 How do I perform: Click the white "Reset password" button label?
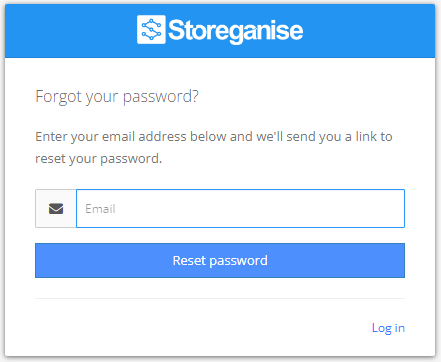220,261
